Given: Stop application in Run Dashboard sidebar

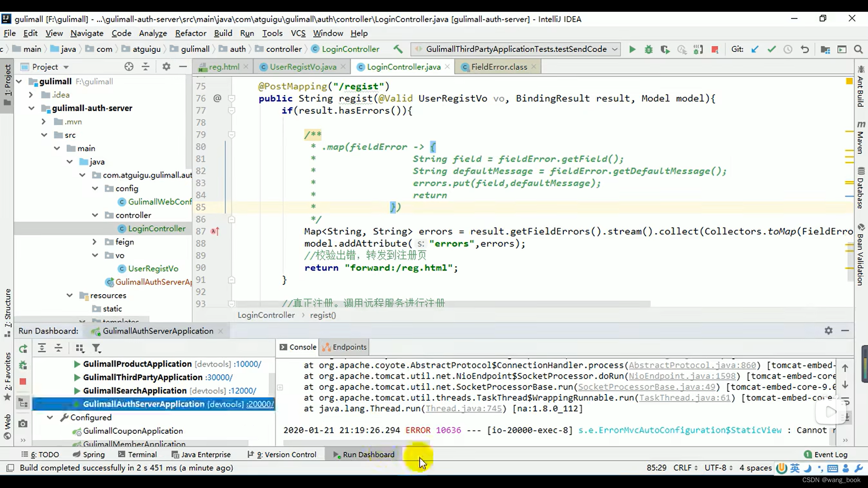Looking at the screenshot, I should tap(23, 382).
